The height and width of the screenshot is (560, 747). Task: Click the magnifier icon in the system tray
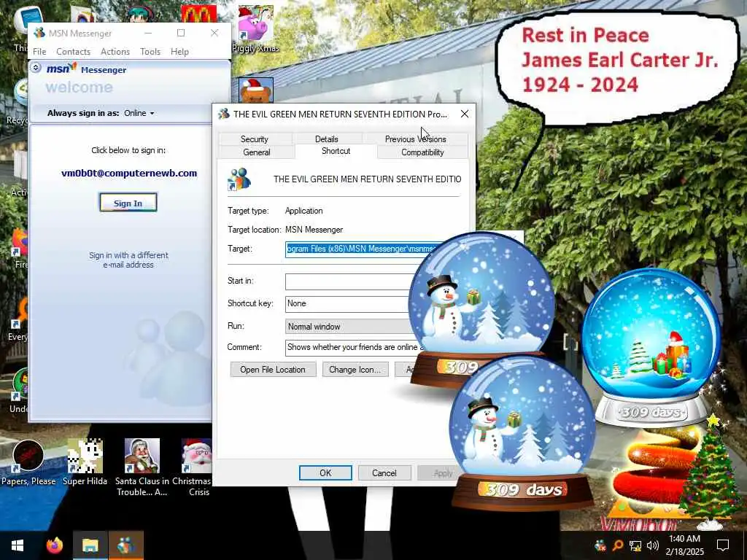[x=617, y=545]
